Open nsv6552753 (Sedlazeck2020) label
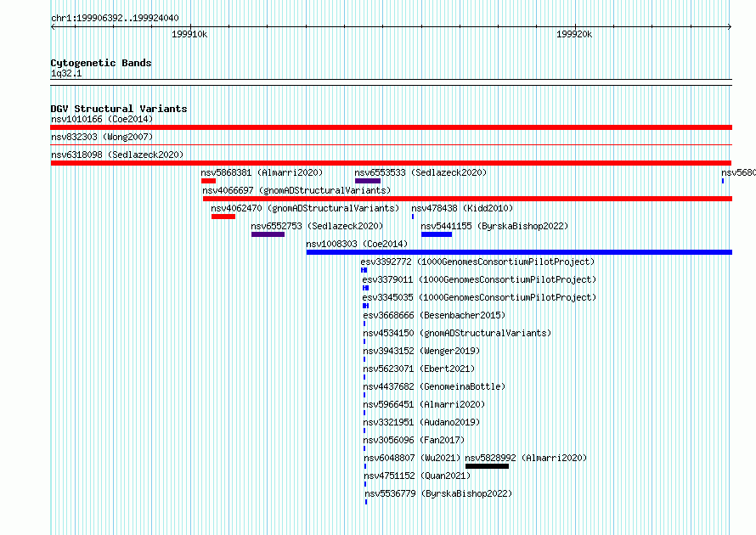Image resolution: width=756 pixels, height=535 pixels. (x=317, y=226)
